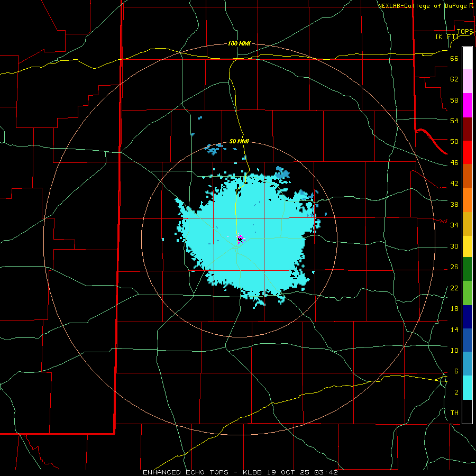Click the legend value 6
The height and width of the screenshot is (476, 476).
[x=456, y=371]
